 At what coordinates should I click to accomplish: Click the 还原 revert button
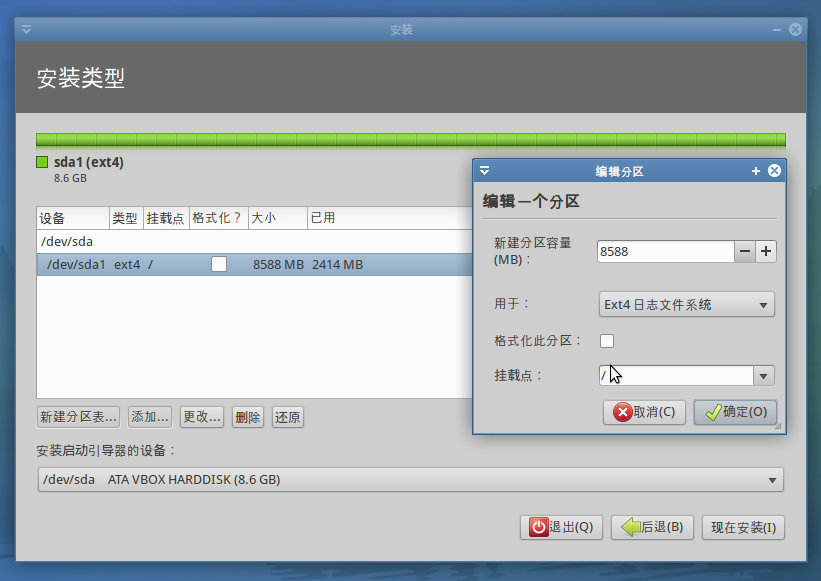tap(287, 417)
